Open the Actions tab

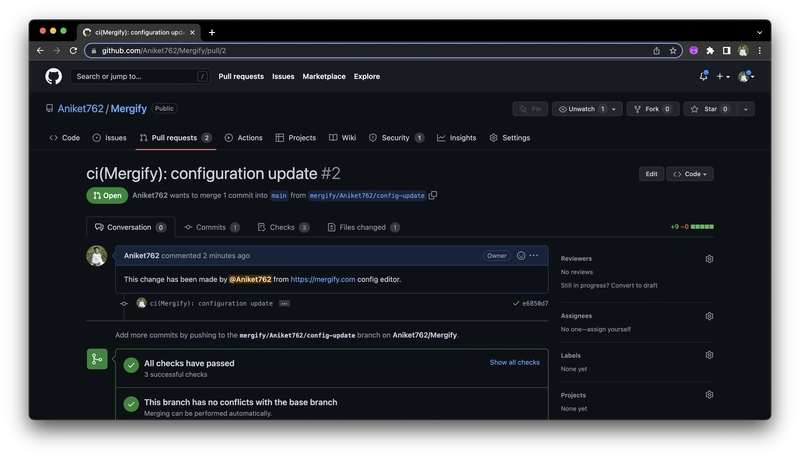pyautogui.click(x=244, y=138)
